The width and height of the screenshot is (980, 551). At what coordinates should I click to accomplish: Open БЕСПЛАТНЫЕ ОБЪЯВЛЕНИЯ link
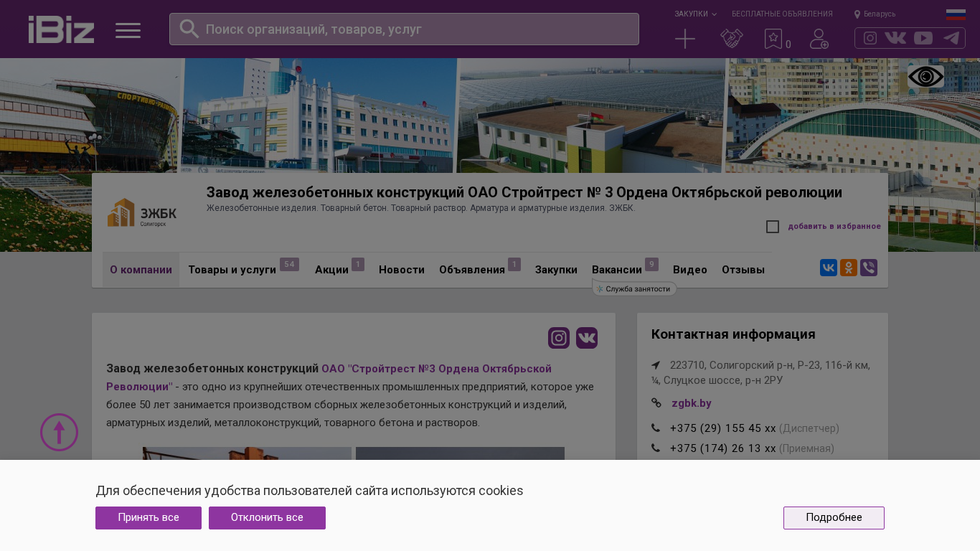click(x=782, y=14)
